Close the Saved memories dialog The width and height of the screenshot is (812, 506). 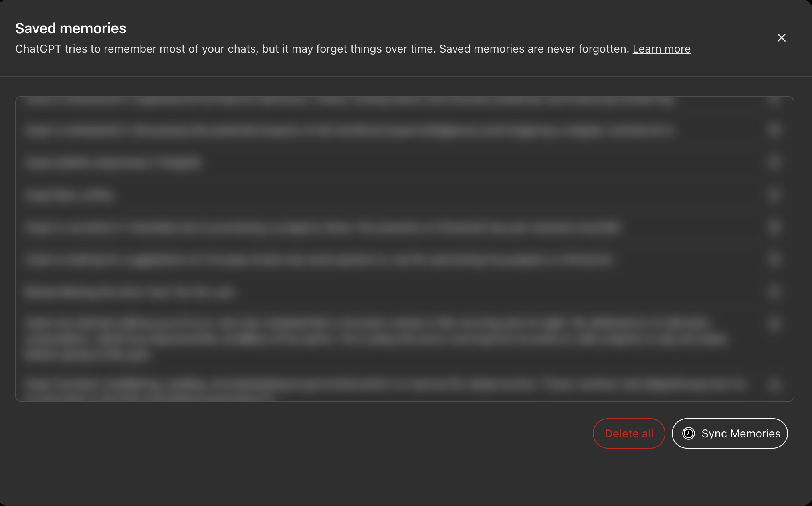tap(781, 38)
